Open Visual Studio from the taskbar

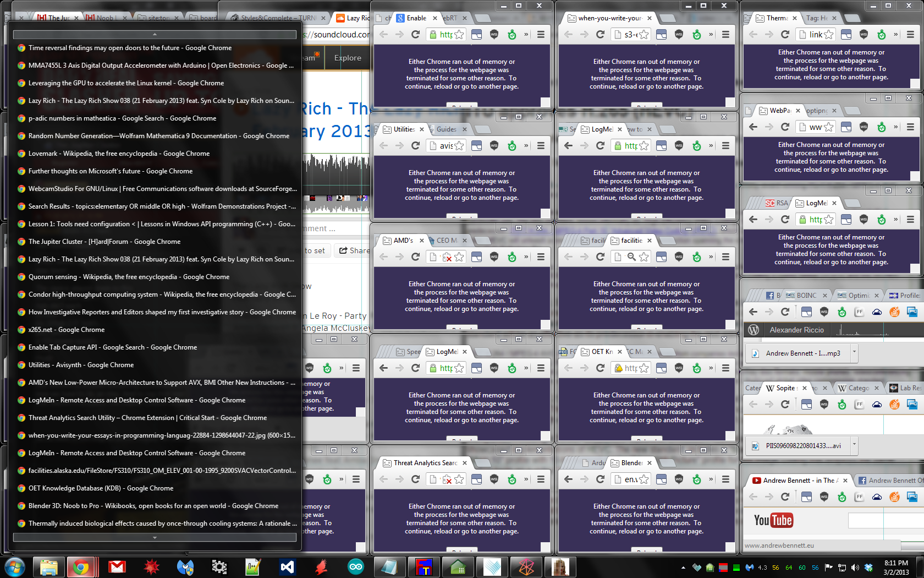click(x=287, y=566)
